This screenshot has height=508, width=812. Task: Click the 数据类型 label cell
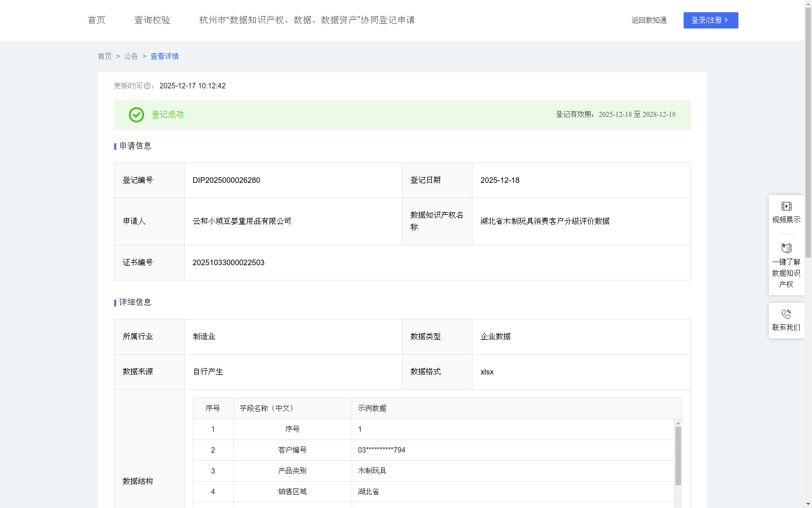click(x=437, y=337)
